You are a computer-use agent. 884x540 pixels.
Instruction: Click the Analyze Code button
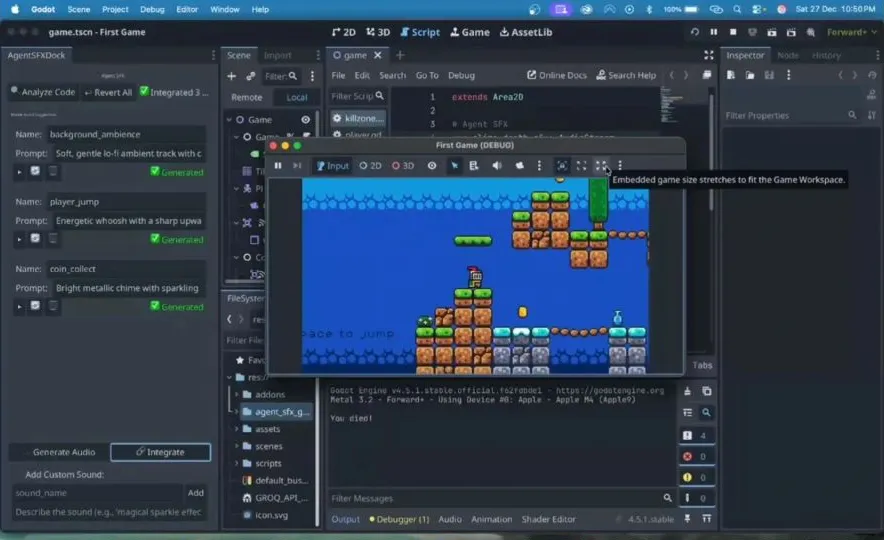point(43,92)
